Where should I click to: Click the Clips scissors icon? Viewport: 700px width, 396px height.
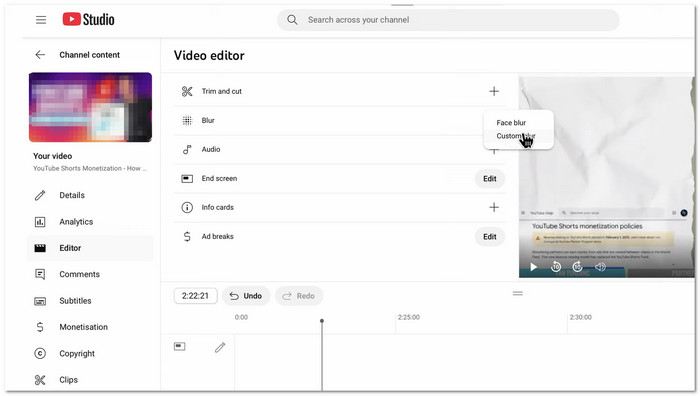pyautogui.click(x=40, y=380)
